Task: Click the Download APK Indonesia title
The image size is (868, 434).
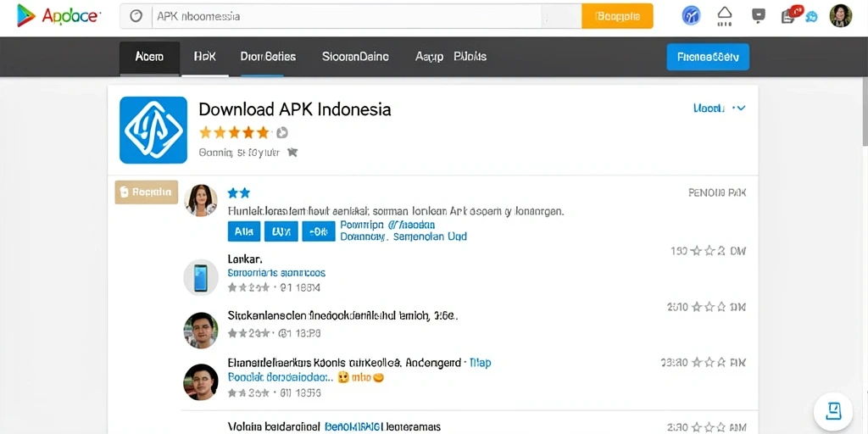Action: click(x=294, y=109)
